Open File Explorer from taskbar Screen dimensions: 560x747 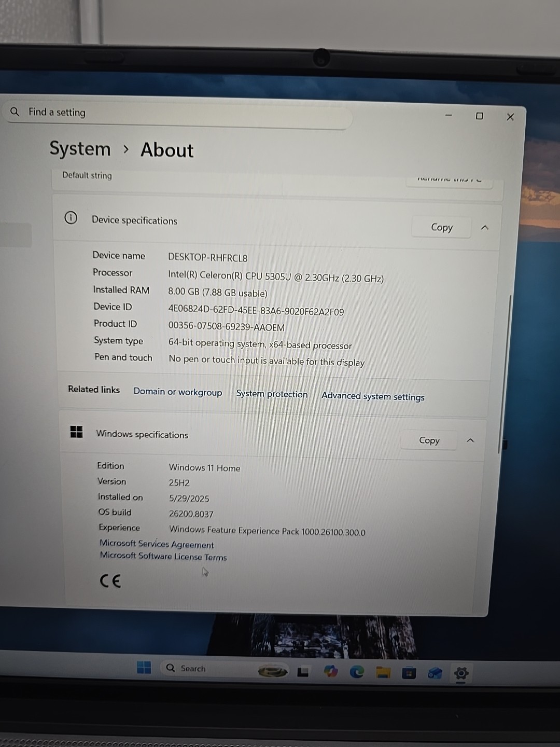(383, 673)
